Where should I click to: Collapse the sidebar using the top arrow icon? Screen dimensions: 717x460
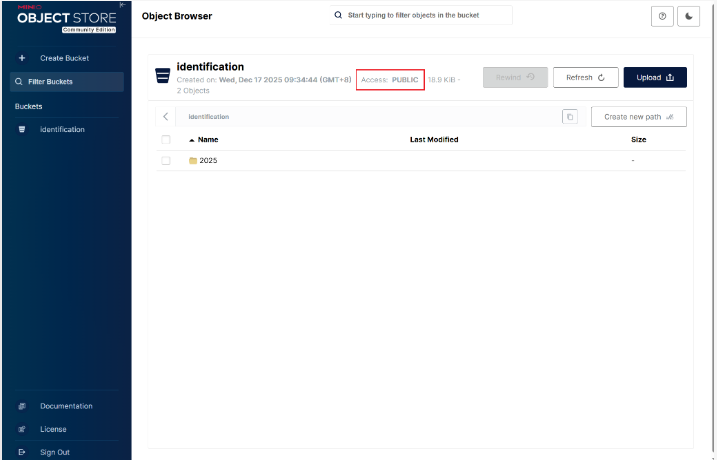(x=122, y=5)
